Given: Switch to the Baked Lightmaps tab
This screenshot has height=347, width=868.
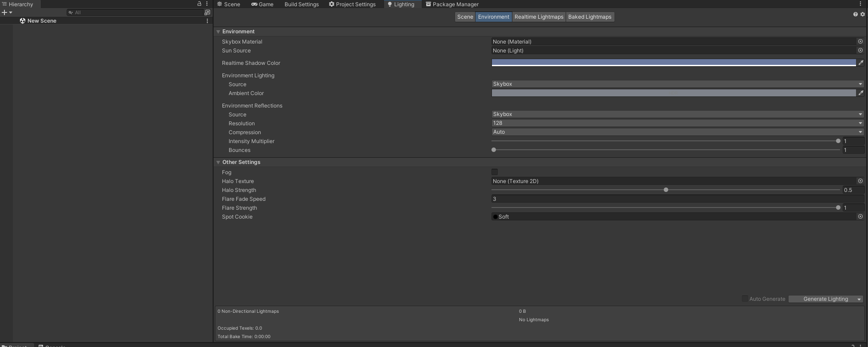Looking at the screenshot, I should click(590, 17).
